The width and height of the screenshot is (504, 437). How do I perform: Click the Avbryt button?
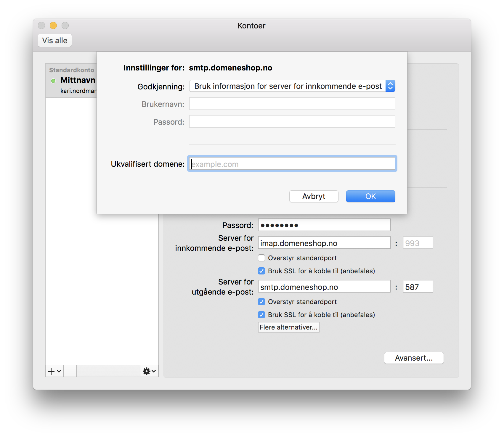314,196
